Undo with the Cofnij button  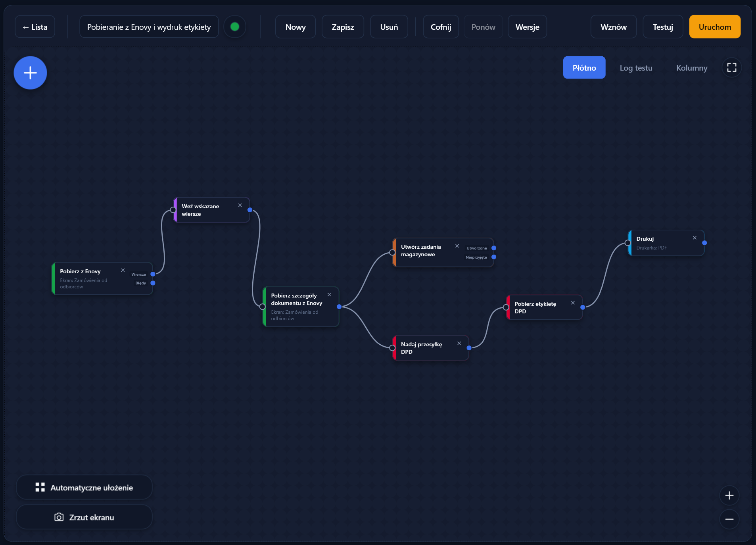tap(441, 27)
